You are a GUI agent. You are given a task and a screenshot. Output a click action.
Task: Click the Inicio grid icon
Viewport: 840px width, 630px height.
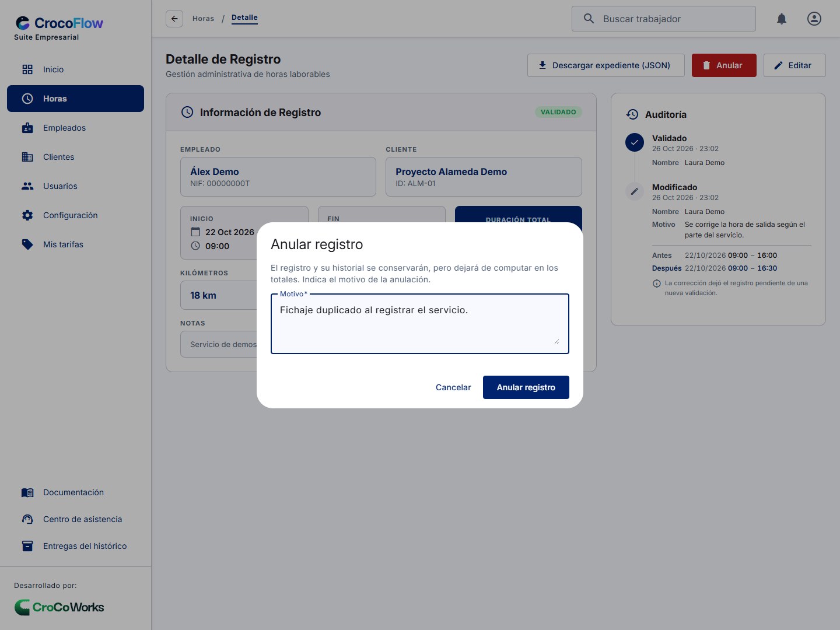click(27, 69)
